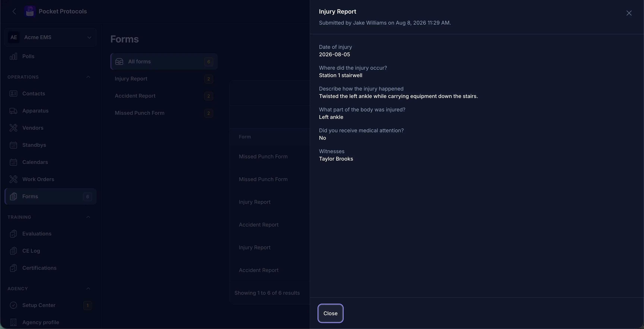Screen dimensions: 644x329
Task: Click the Close button at panel bottom
Action: tap(330, 313)
